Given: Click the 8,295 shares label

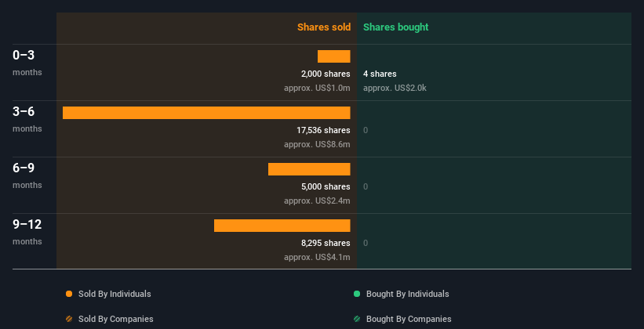Looking at the screenshot, I should (326, 243).
